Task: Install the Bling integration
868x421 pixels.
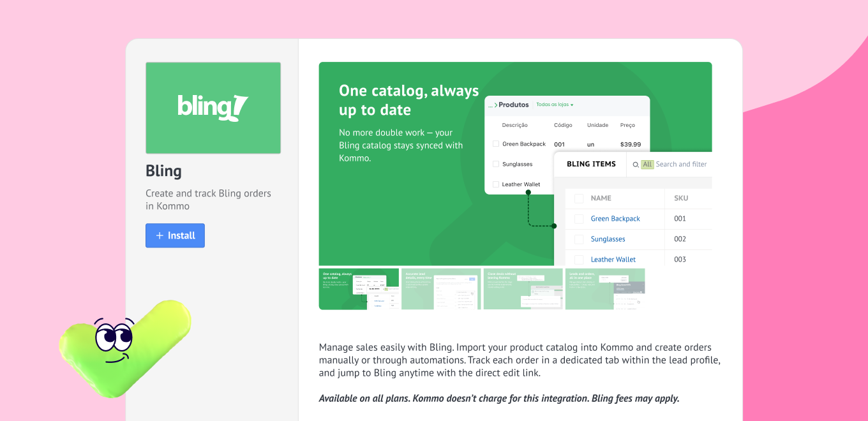Action: [175, 235]
